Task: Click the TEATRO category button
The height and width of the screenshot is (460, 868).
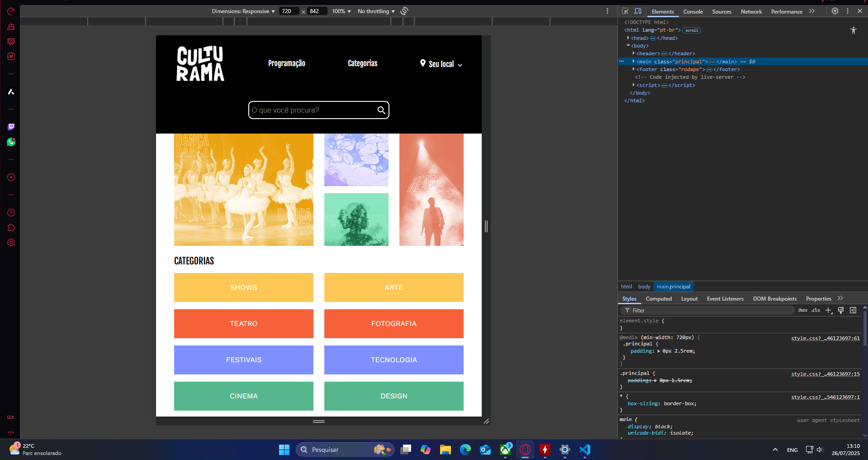Action: click(x=244, y=324)
